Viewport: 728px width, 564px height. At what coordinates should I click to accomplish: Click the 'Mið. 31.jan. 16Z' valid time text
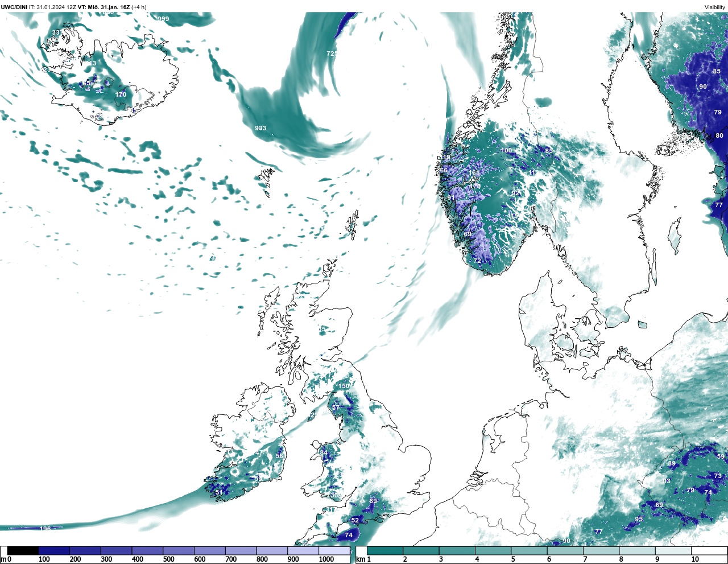tap(110, 7)
